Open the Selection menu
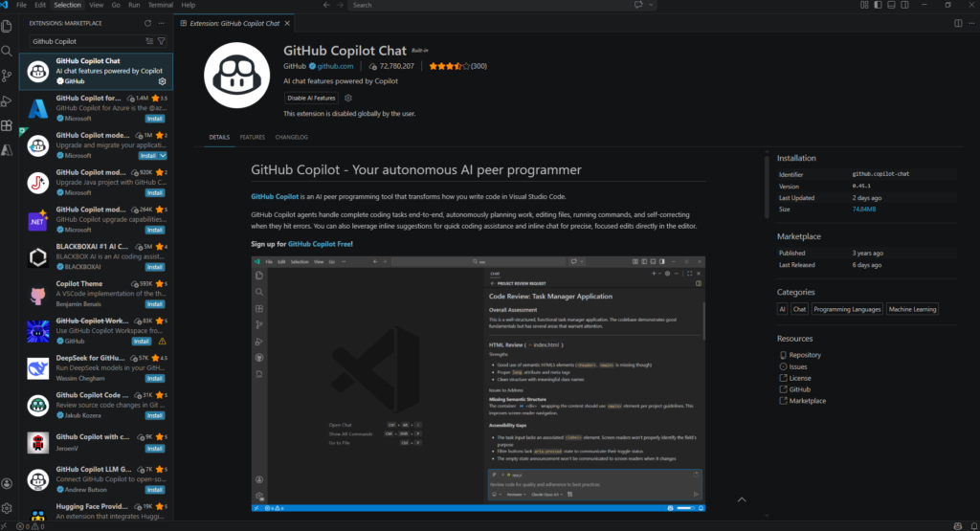Viewport: 980px width, 531px height. coord(68,5)
